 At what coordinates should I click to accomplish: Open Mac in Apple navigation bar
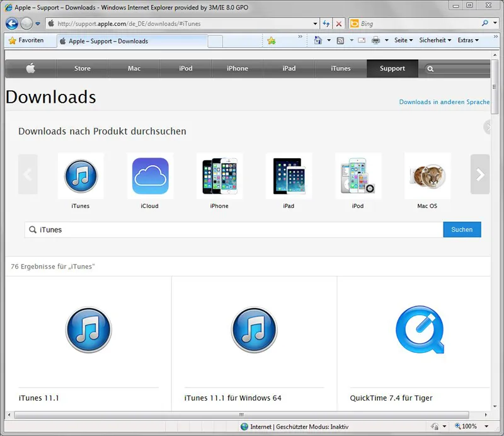coord(134,68)
